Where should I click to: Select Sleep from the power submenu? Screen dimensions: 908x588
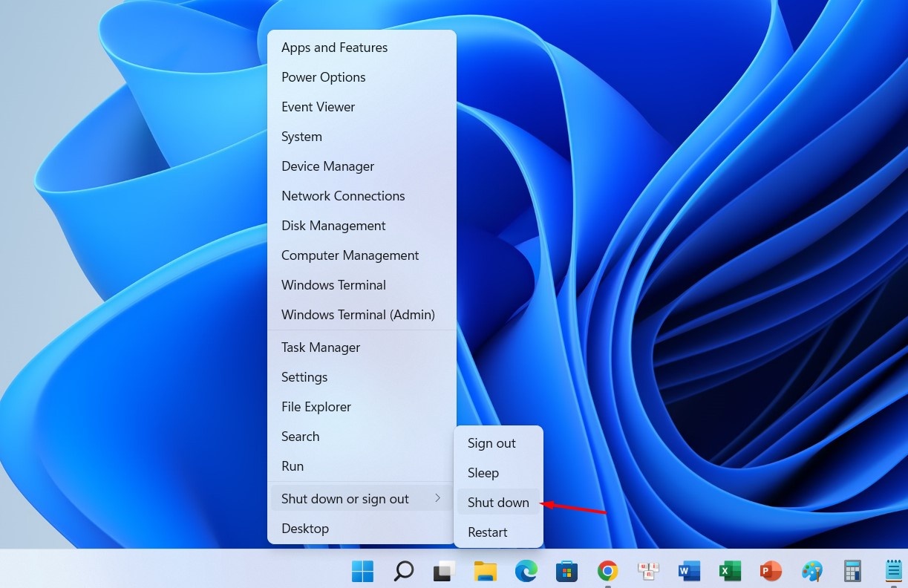pyautogui.click(x=483, y=472)
